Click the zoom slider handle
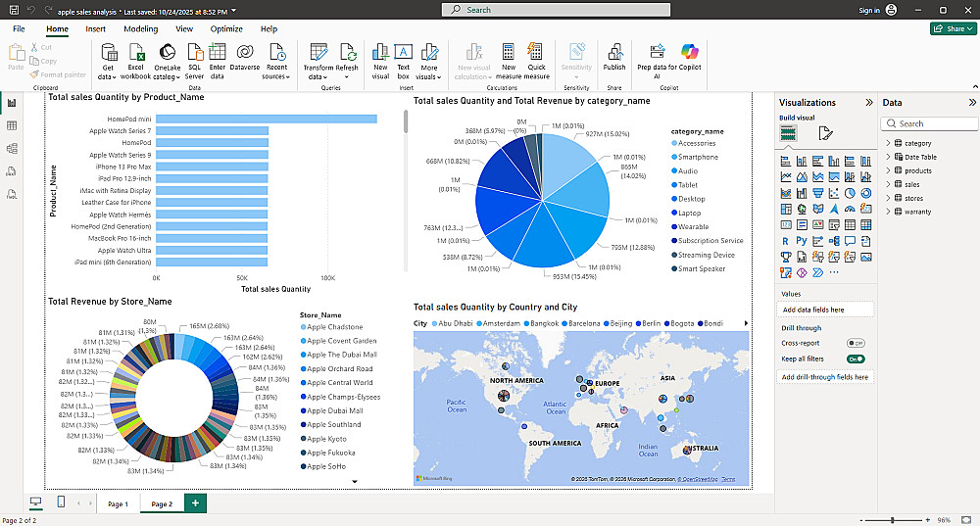 click(893, 520)
